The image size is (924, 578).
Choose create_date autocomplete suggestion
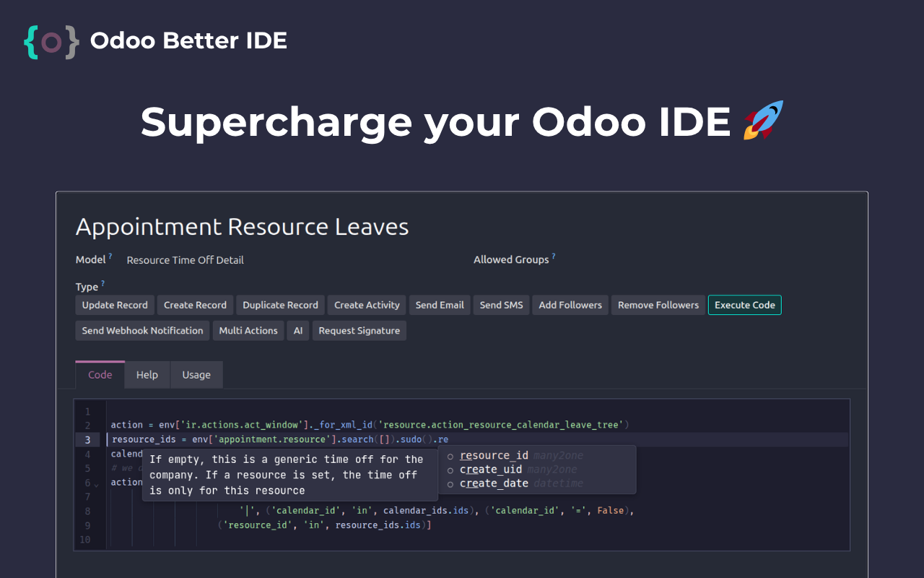537,483
